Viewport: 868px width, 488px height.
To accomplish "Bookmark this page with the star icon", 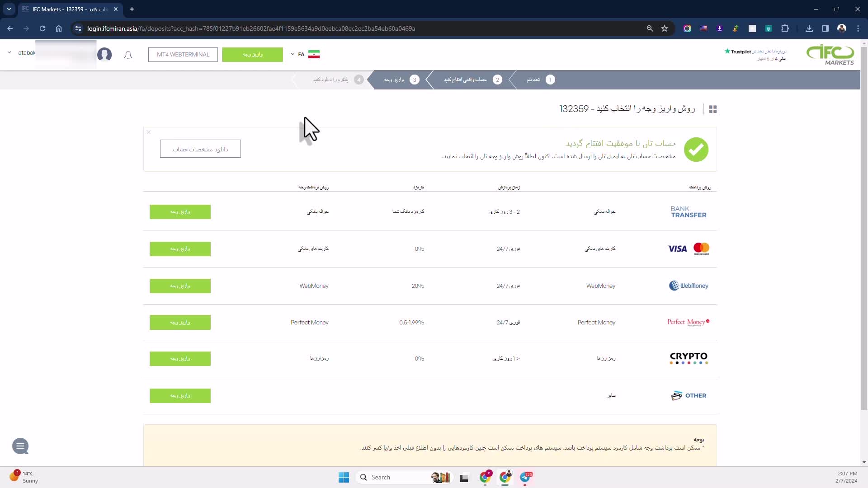I will (665, 28).
